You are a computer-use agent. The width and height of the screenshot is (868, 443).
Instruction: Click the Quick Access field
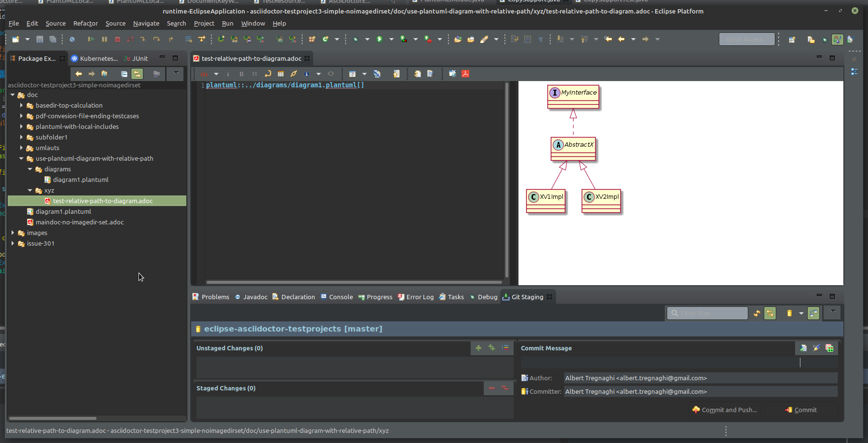click(747, 39)
